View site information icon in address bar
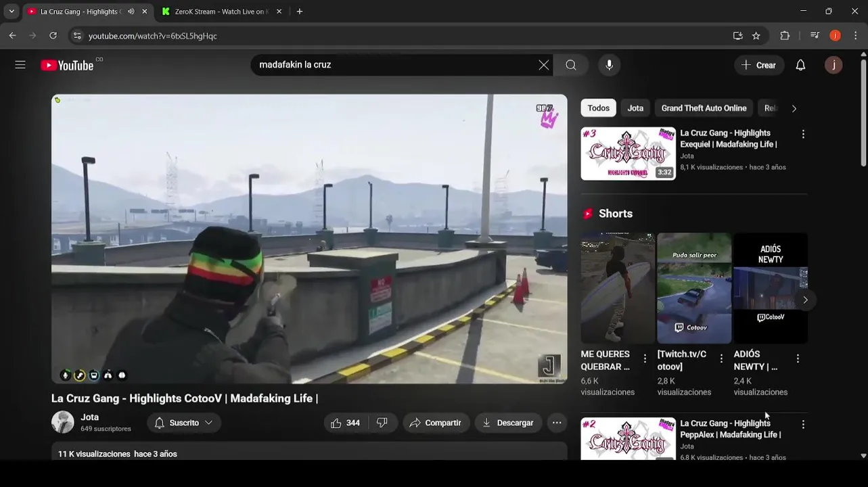This screenshot has width=868, height=487. click(77, 36)
